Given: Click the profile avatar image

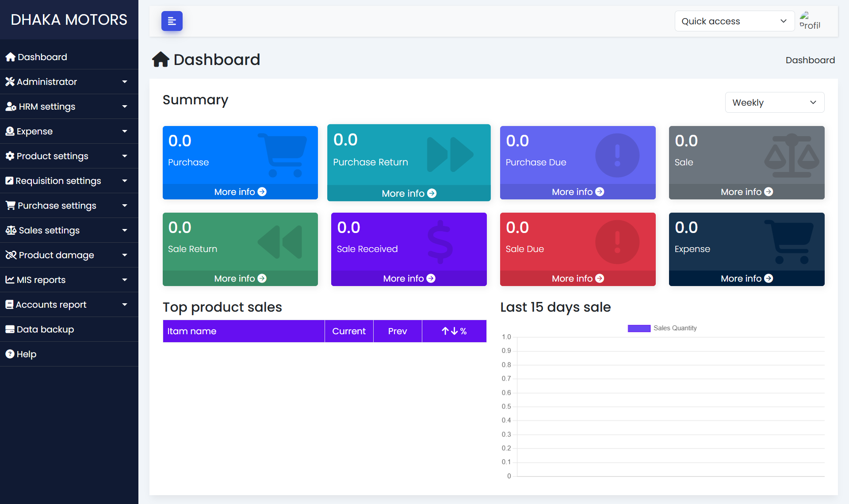Looking at the screenshot, I should click(x=809, y=21).
